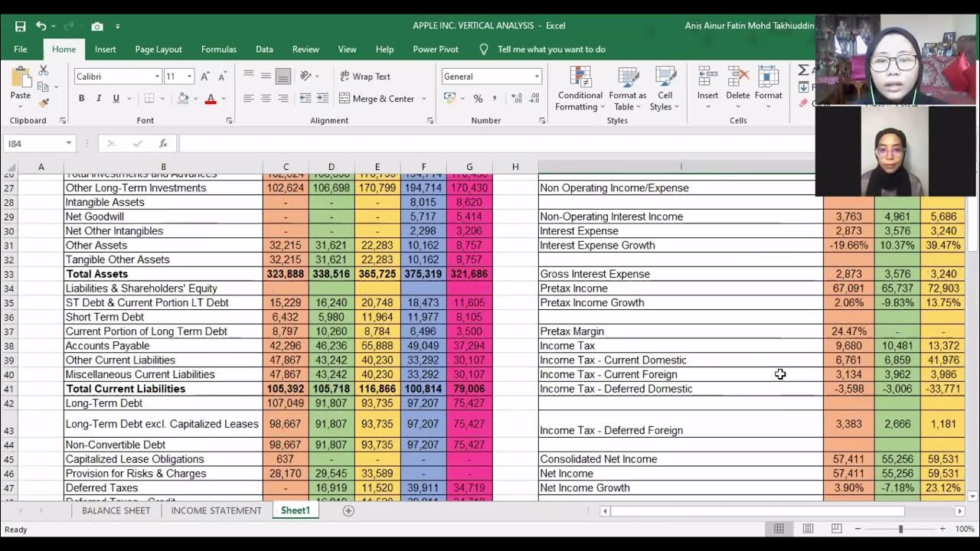Image resolution: width=980 pixels, height=551 pixels.
Task: Click Increase Indent
Action: coord(322,98)
